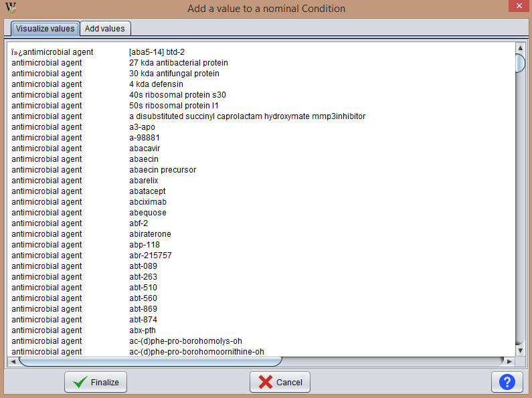This screenshot has height=398, width=532.
Task: Select the 'abatacept' value
Action: (x=147, y=191)
